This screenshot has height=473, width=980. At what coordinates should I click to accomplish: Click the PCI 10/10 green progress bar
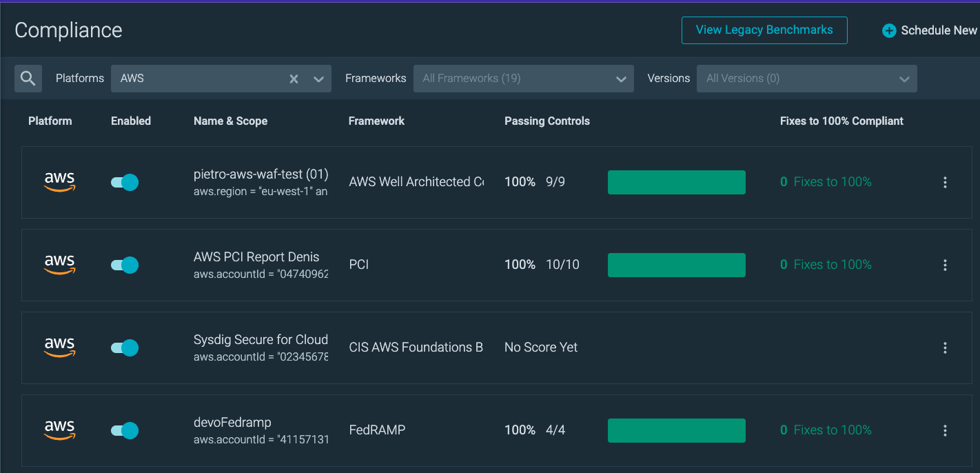[x=677, y=265]
